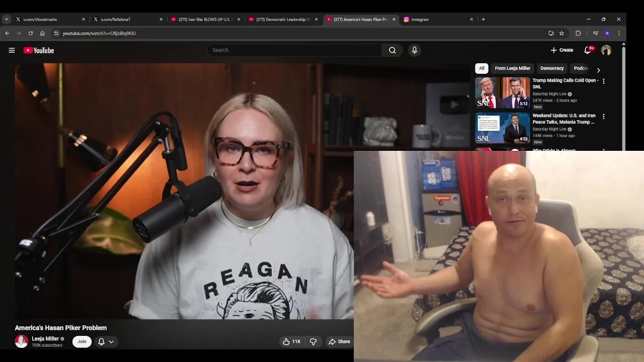Viewport: 644px width, 362px height.
Task: Open Weekend Update U.S. and Iran title
Action: (x=563, y=119)
